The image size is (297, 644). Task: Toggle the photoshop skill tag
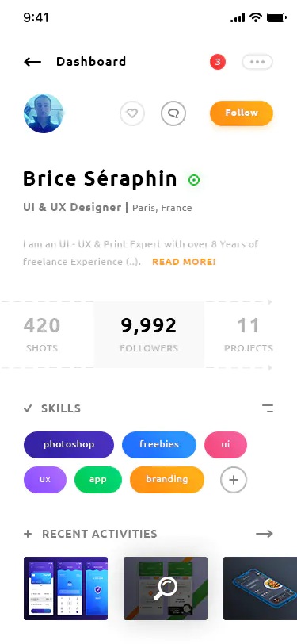click(69, 445)
